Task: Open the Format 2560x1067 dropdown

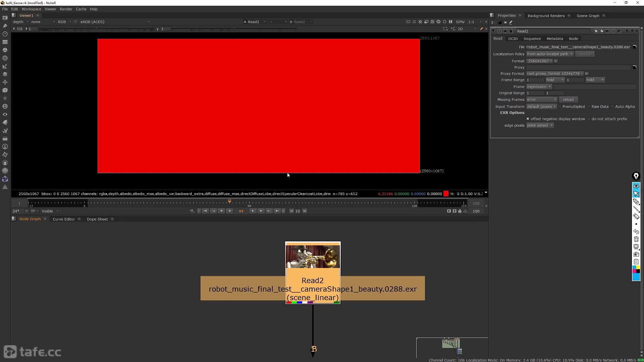Action: 539,61
